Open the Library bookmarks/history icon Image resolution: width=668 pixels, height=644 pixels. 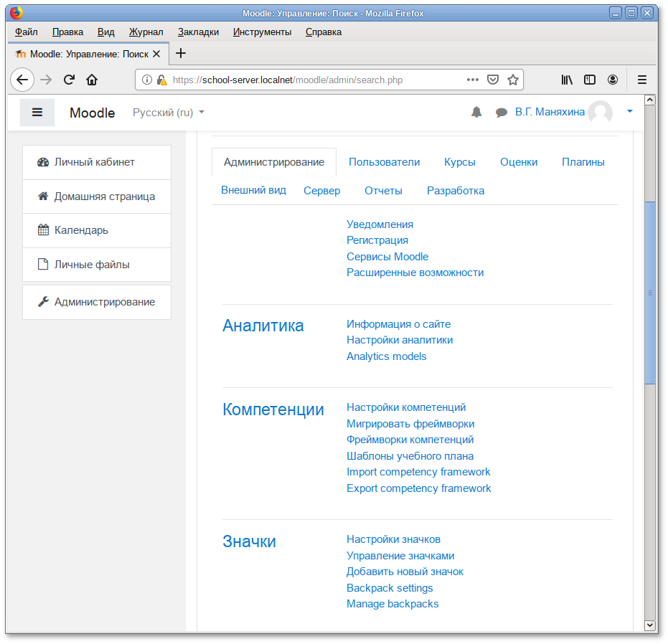[x=567, y=80]
